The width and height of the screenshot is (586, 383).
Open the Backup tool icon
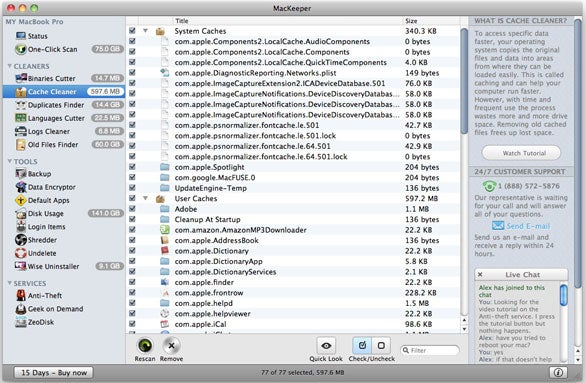tap(21, 173)
